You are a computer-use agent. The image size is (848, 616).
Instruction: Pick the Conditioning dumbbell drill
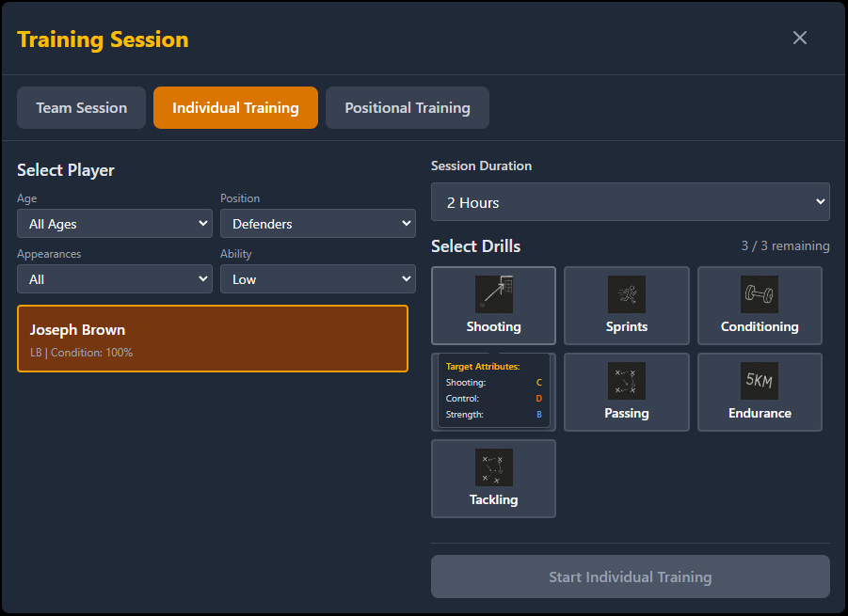[760, 305]
